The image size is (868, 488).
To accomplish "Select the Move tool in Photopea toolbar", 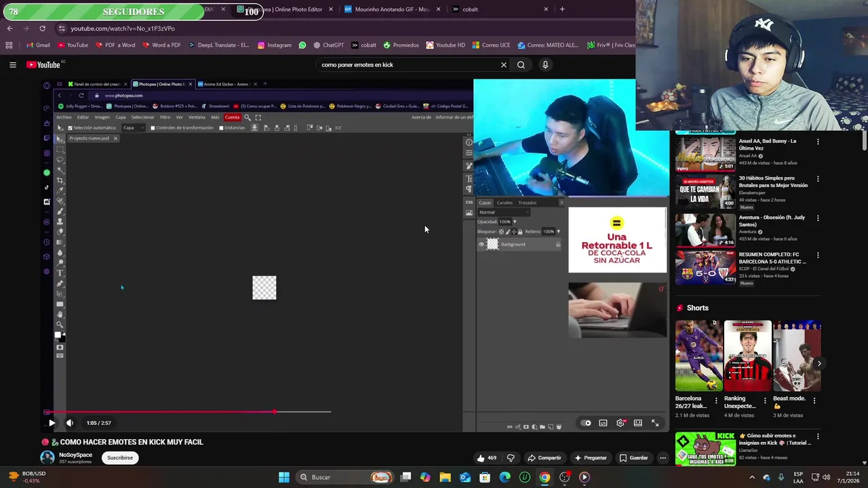I will [60, 140].
